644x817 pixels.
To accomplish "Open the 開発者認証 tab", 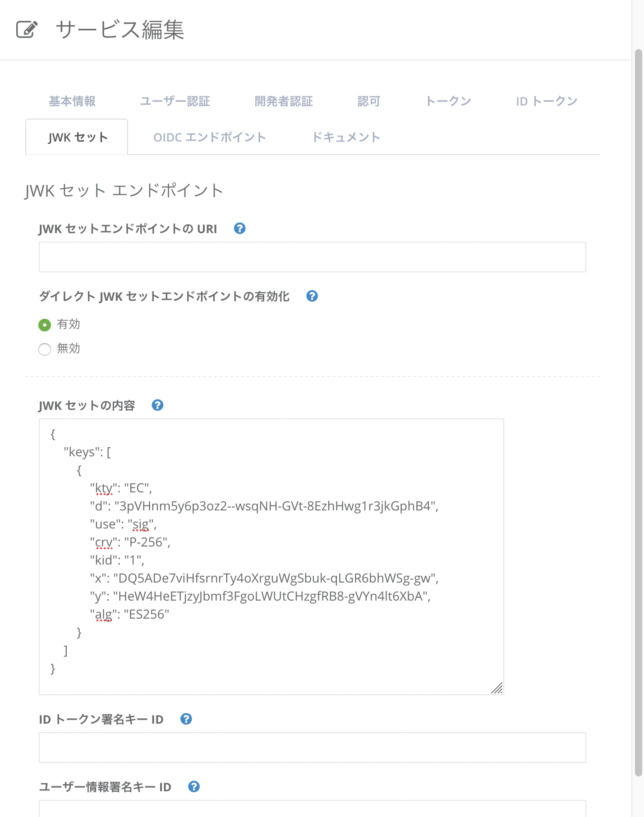I will 284,101.
